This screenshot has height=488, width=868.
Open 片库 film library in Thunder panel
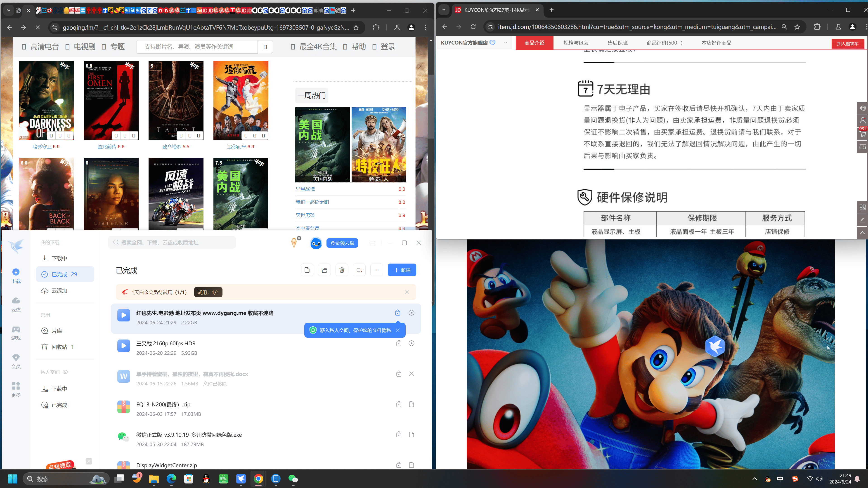pos(57,330)
